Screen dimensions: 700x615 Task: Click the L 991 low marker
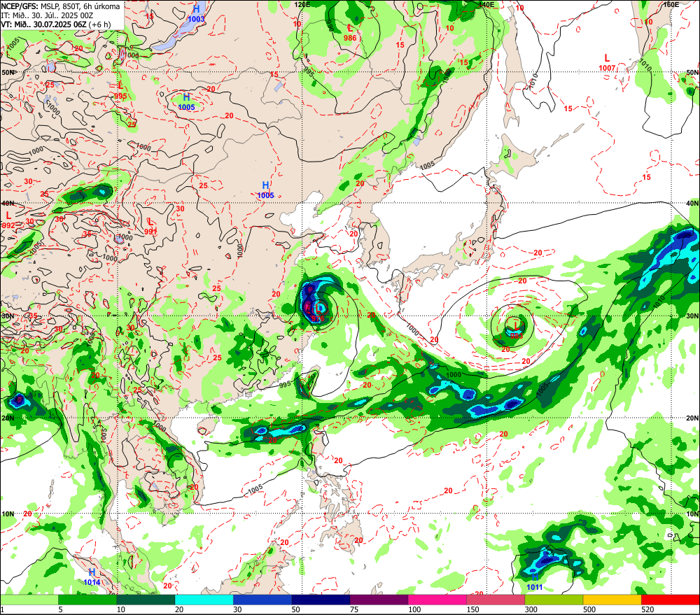pos(150,226)
